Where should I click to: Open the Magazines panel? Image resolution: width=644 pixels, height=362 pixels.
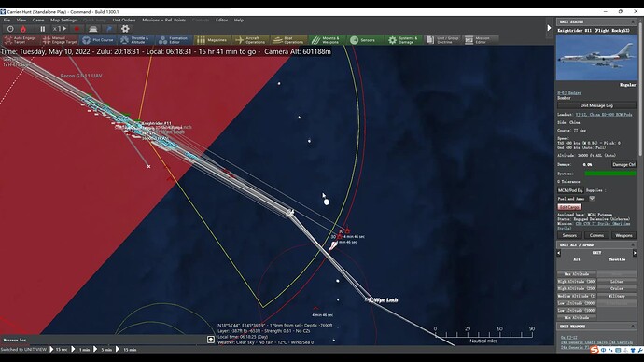tap(212, 40)
